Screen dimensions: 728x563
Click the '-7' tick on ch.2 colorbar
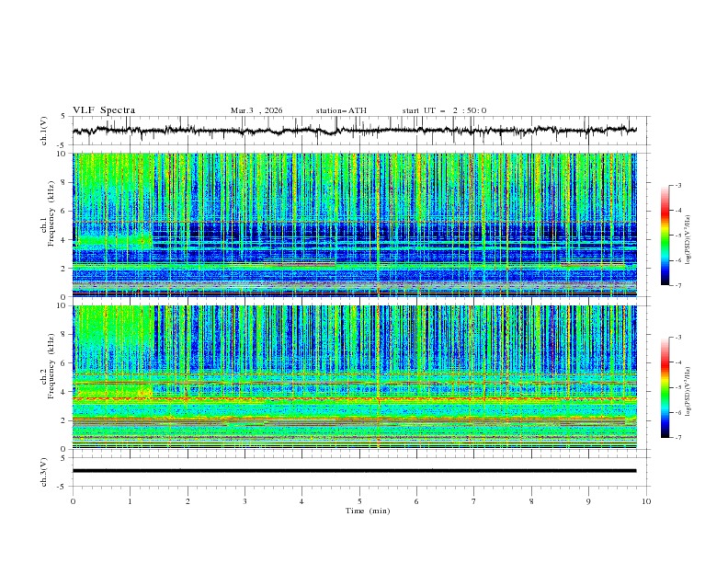[678, 437]
